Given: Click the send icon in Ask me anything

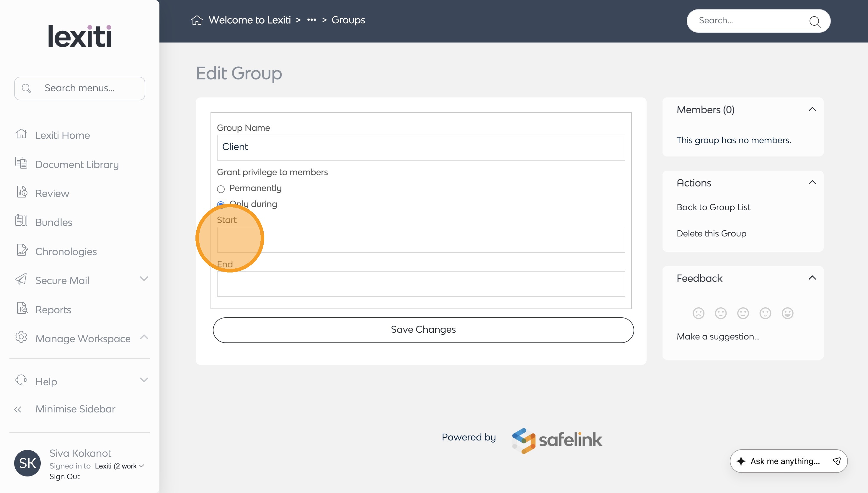Looking at the screenshot, I should (837, 461).
